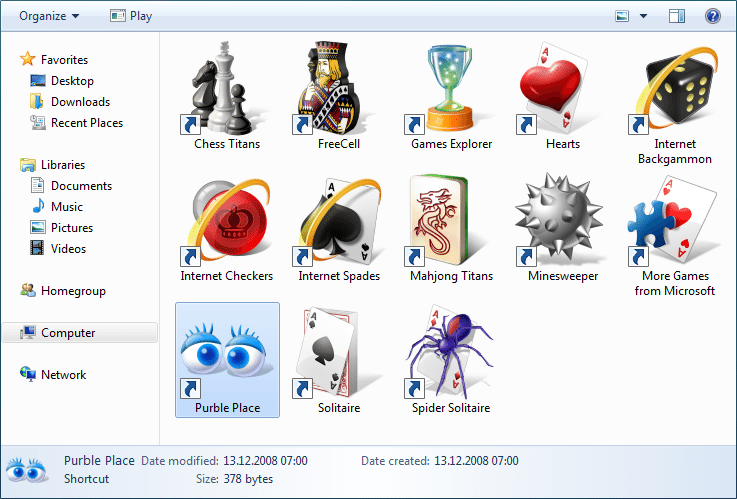Click the Spider Solitaire spider icon

tap(450, 352)
